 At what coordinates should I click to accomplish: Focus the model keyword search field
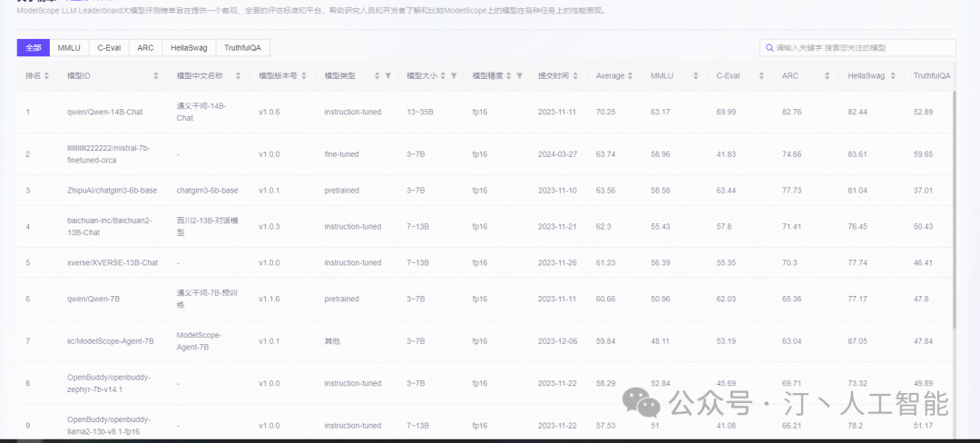coord(857,47)
